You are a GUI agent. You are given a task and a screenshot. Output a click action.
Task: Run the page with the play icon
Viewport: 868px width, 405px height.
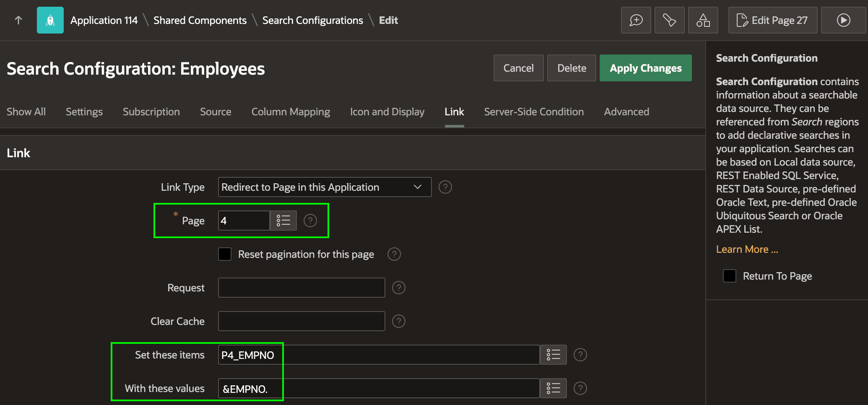[844, 20]
